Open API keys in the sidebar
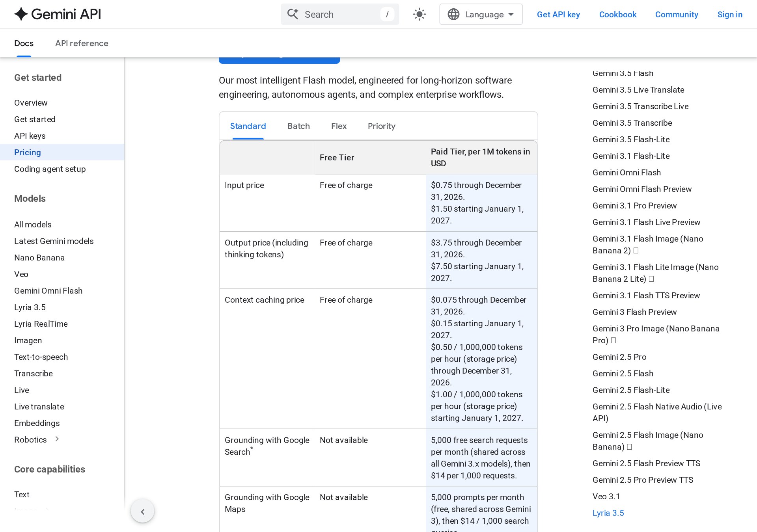 (30, 136)
